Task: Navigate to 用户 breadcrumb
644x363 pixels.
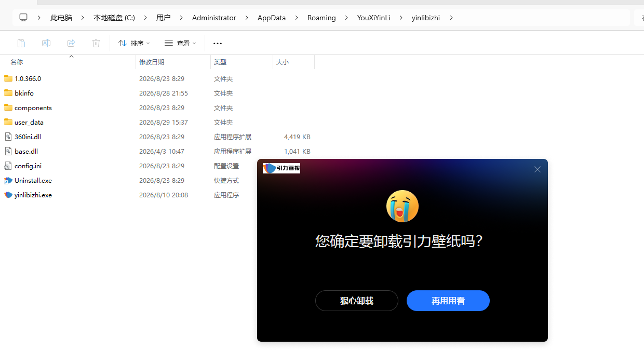Action: (164, 18)
